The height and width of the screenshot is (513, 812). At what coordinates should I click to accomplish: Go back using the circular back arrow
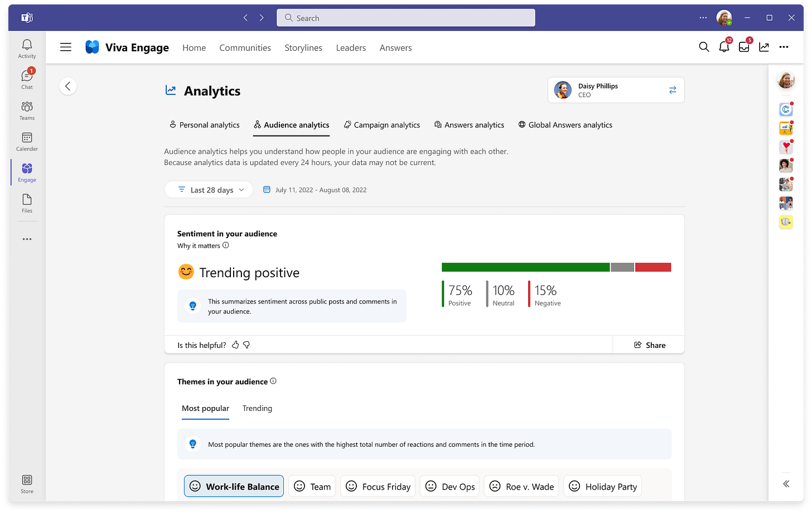[67, 86]
